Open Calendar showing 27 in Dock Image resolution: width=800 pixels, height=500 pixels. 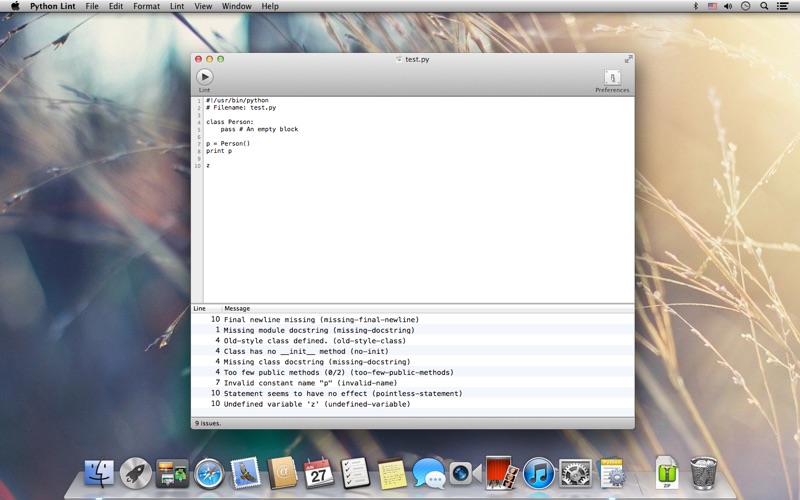319,473
